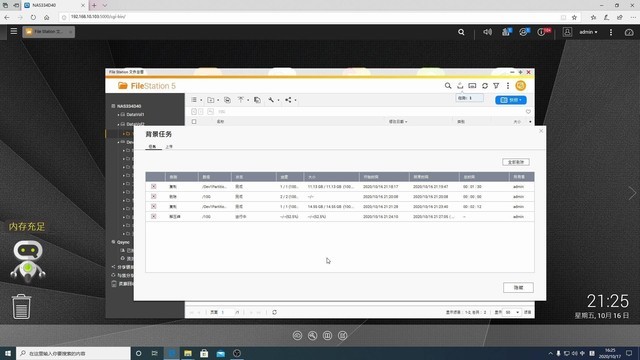640x360 pixels.
Task: Remove the task finished at 21:19:47
Action: [x=153, y=187]
